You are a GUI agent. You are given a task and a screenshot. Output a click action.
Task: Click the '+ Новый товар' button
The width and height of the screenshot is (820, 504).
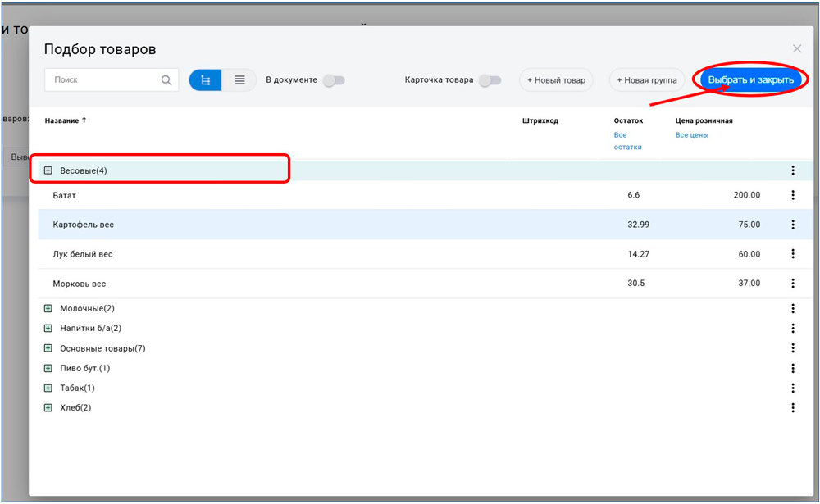pos(556,80)
